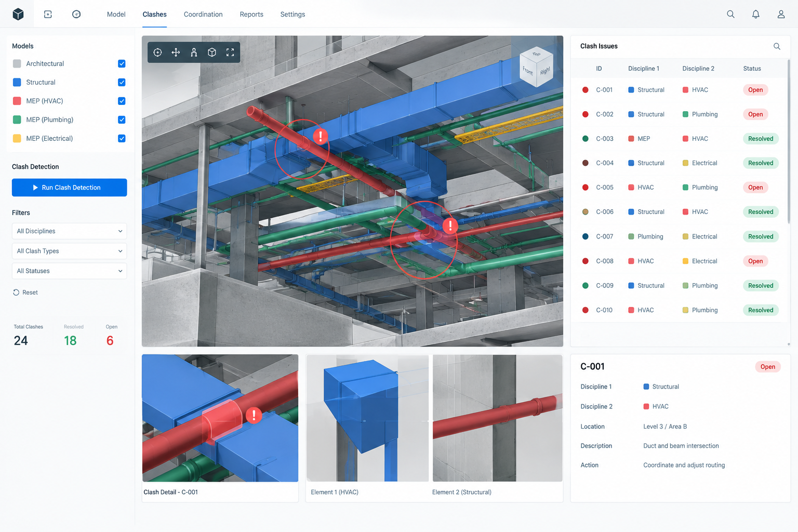Open the Clash Detail - C-001 thumbnail
798x532 pixels.
click(x=220, y=418)
